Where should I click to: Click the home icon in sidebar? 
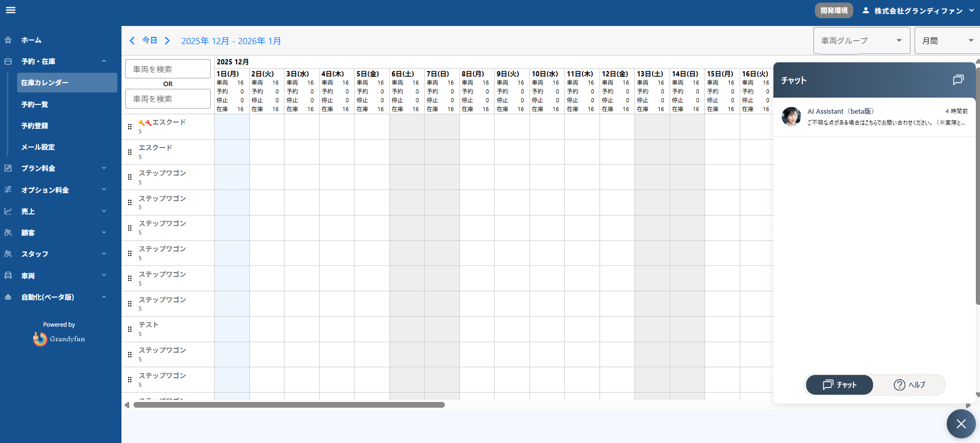[x=8, y=40]
